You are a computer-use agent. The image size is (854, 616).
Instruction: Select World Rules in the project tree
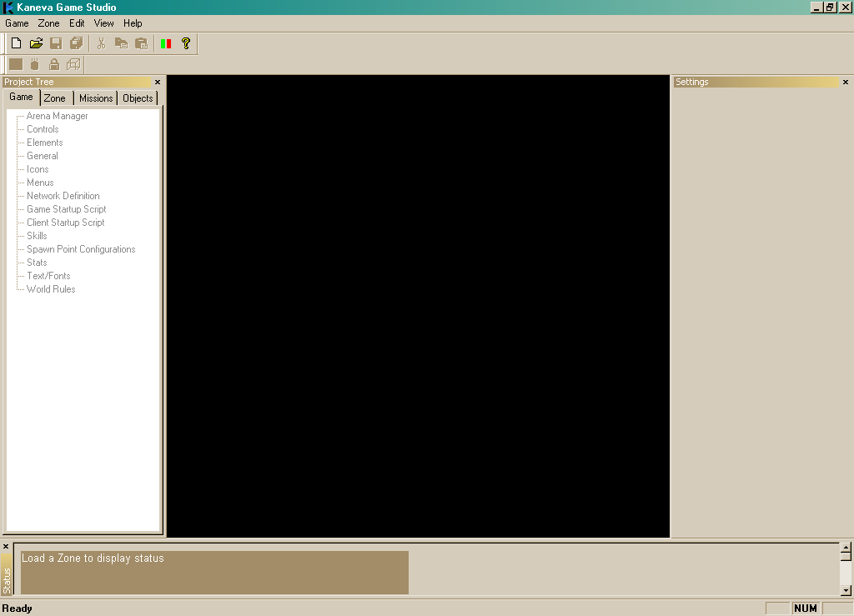pyautogui.click(x=51, y=289)
